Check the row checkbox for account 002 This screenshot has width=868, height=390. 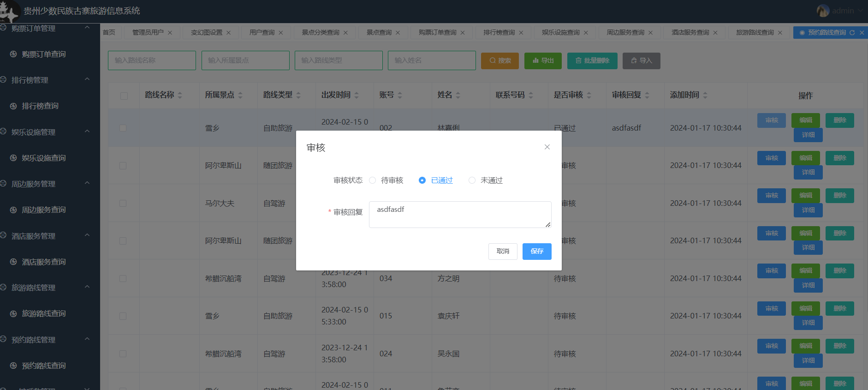pyautogui.click(x=123, y=128)
